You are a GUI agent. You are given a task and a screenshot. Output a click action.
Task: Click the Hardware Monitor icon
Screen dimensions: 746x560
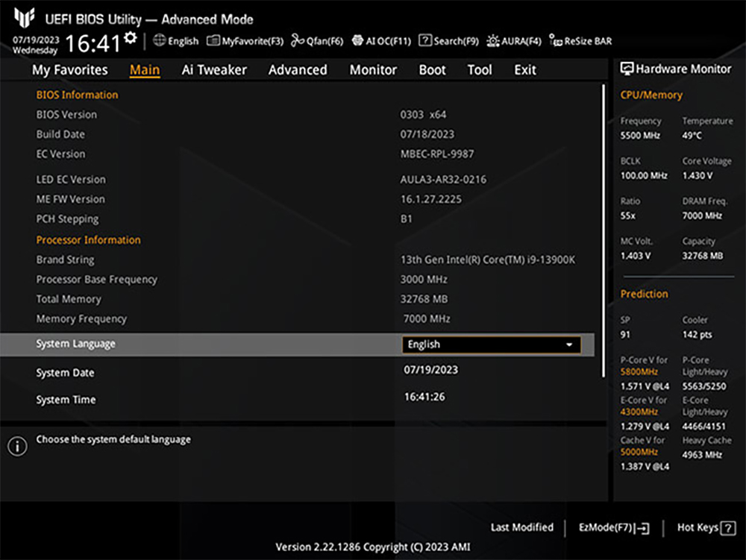click(627, 69)
